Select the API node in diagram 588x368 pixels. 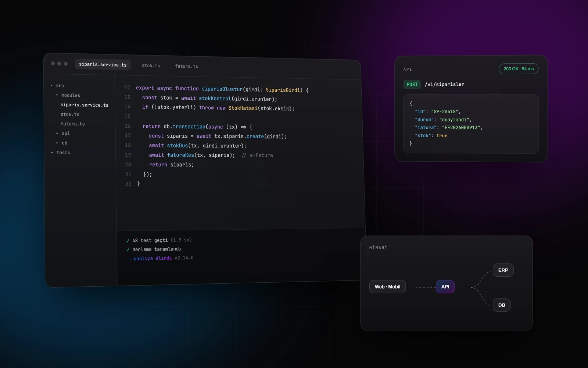click(445, 287)
